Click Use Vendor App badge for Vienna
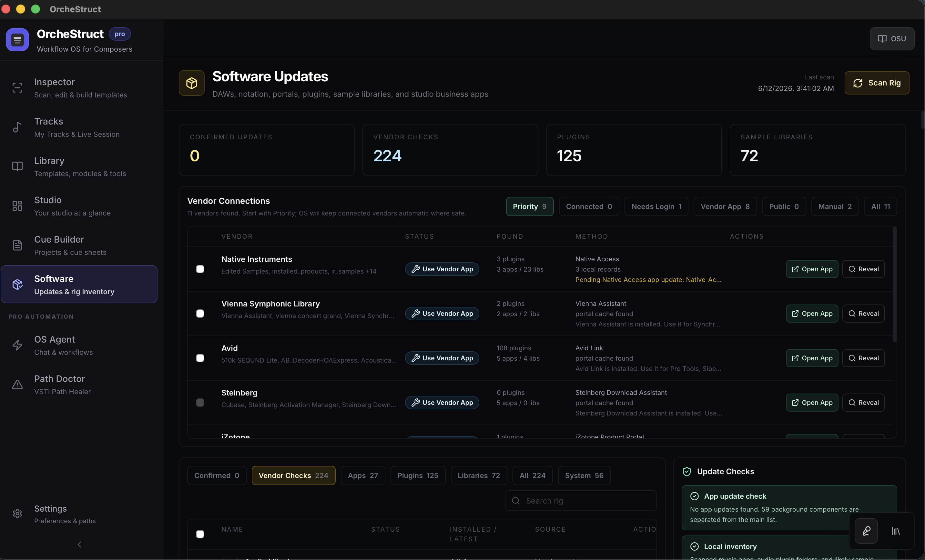The width and height of the screenshot is (925, 560). tap(442, 314)
